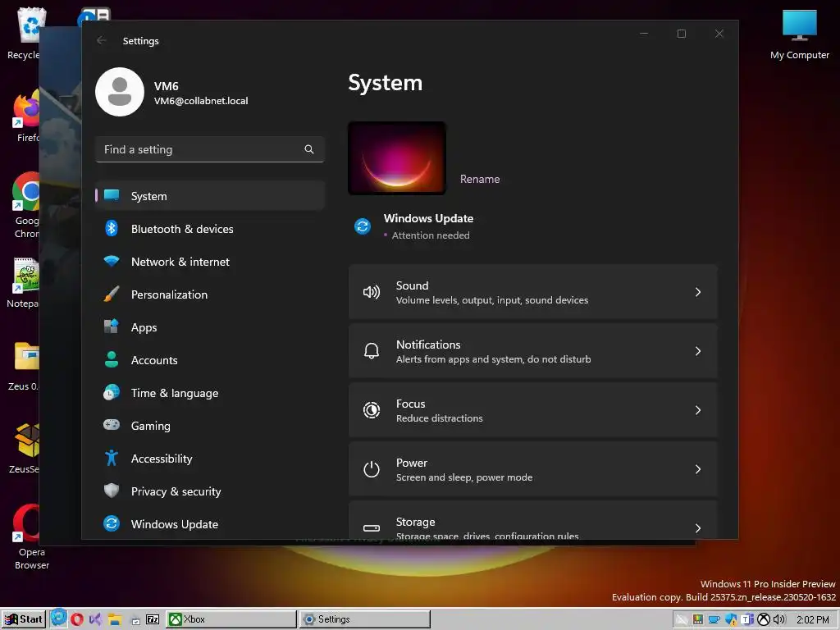Open File Explorer from the quick launch bar
The image size is (840, 630).
coord(115,620)
